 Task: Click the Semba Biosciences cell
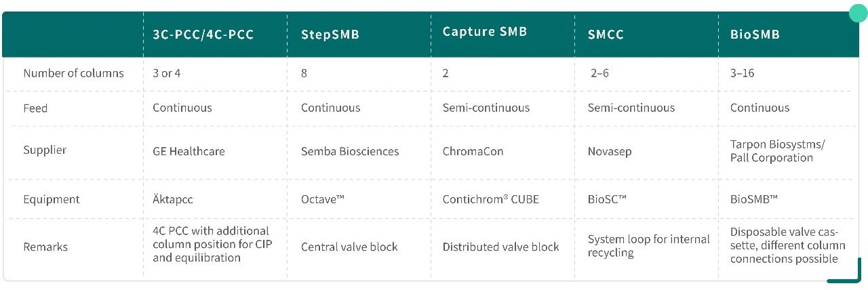[350, 151]
